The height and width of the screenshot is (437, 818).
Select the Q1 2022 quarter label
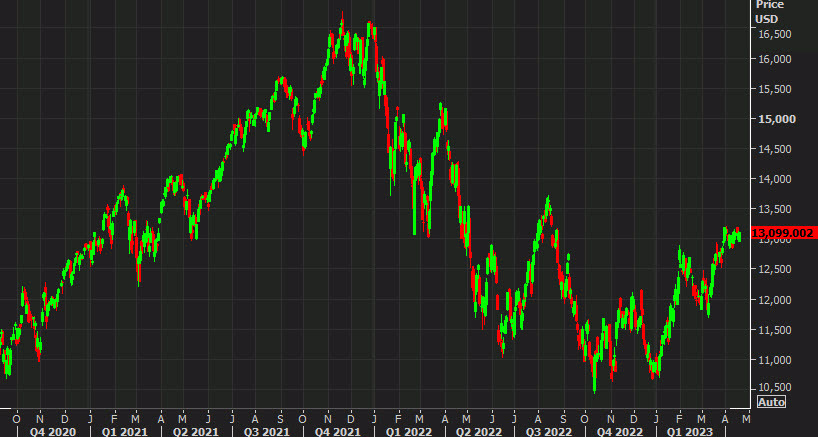409,432
